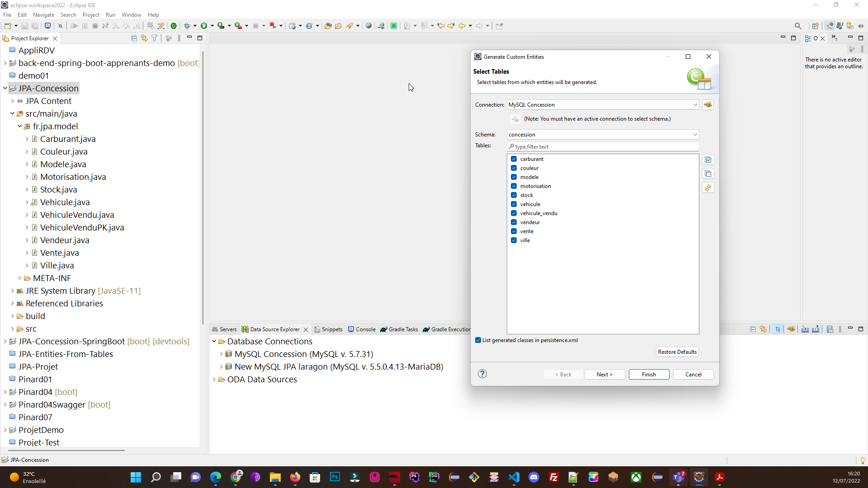Viewport: 868px width, 488px height.
Task: Click the Refresh tables icon
Action: (708, 188)
